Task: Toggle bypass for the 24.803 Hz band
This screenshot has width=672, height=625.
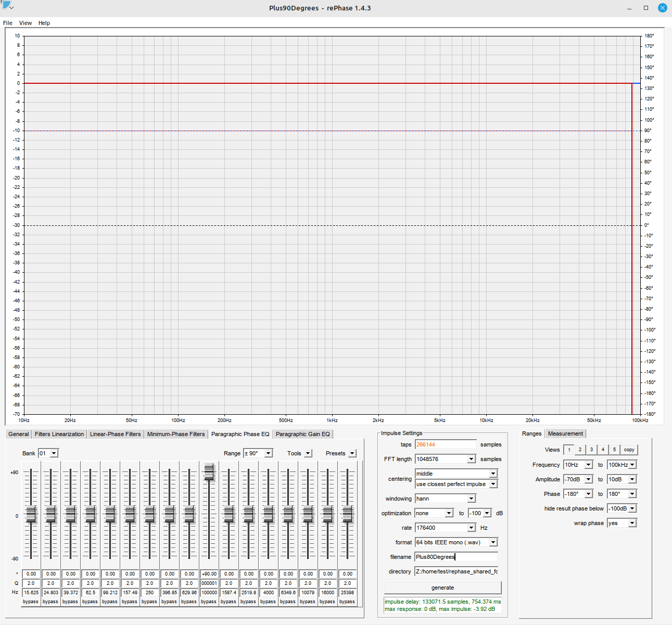Action: [50, 602]
